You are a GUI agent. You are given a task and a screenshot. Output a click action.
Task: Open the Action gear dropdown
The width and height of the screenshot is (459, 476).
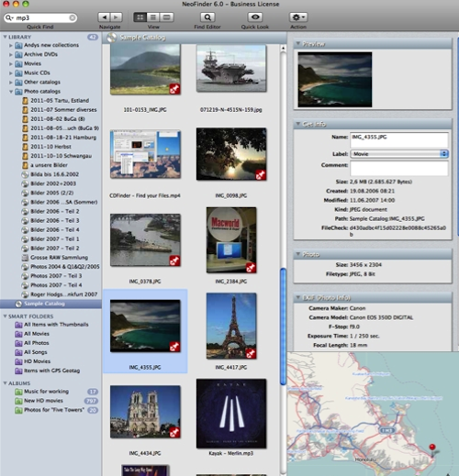pos(298,17)
